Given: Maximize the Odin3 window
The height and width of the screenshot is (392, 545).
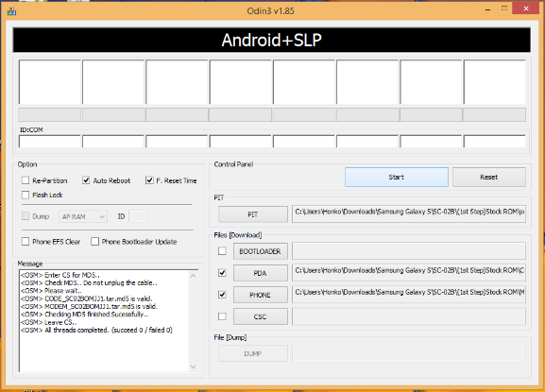Looking at the screenshot, I should [504, 9].
